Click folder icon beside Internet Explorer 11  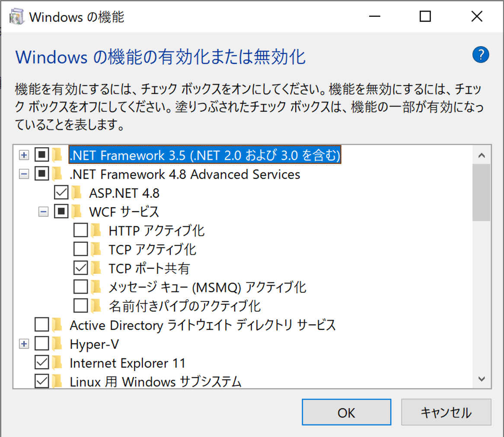(57, 363)
